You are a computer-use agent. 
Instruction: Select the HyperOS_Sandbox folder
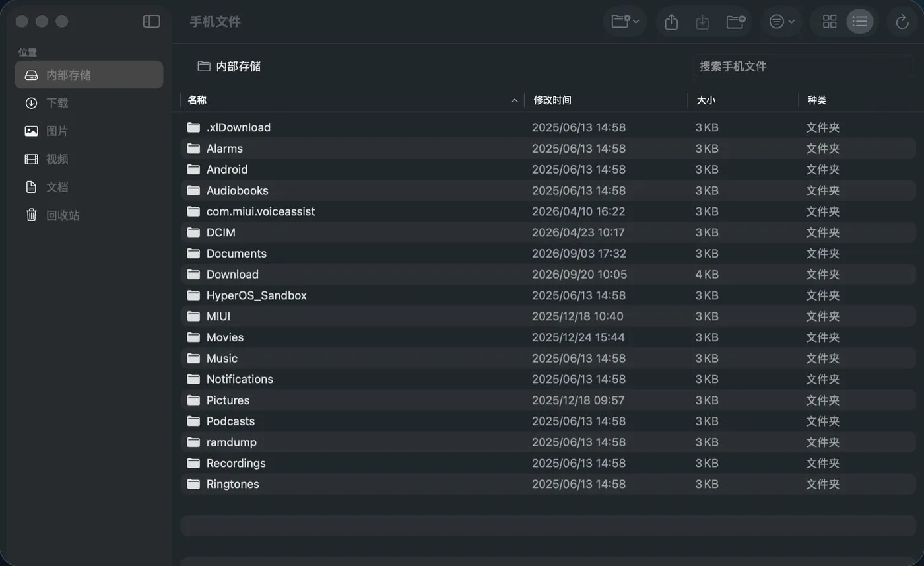pyautogui.click(x=548, y=295)
